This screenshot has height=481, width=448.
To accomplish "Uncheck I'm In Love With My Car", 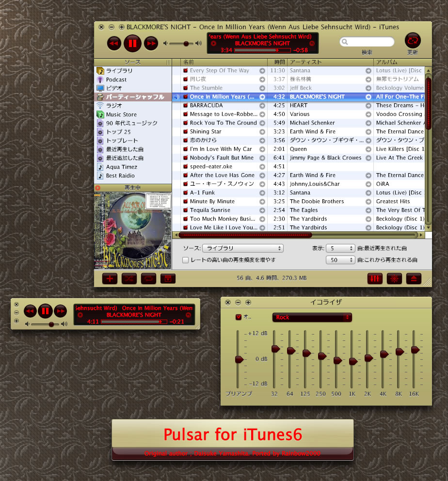I will [186, 149].
